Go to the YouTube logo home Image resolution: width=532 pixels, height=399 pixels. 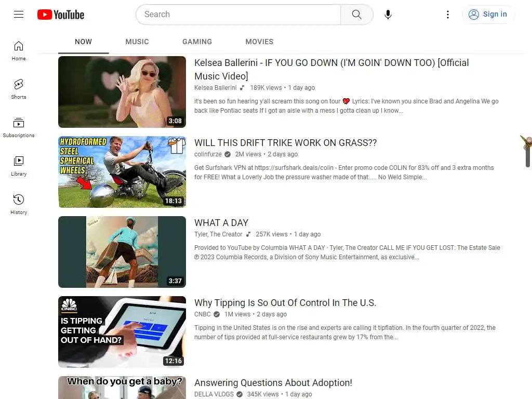tap(61, 15)
